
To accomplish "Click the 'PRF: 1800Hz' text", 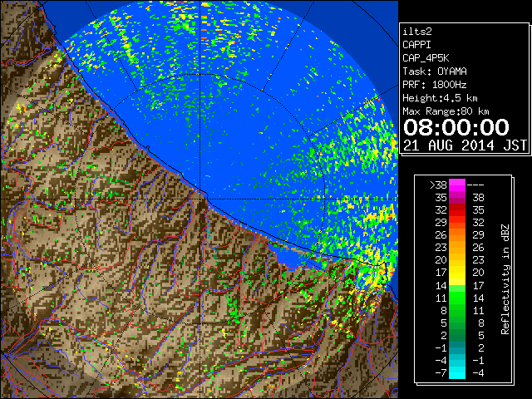I will [435, 85].
